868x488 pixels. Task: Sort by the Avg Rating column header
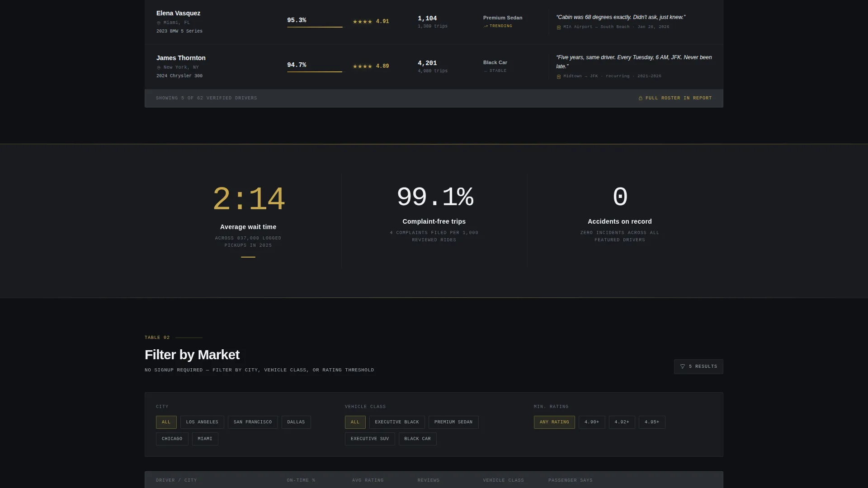pyautogui.click(x=368, y=481)
